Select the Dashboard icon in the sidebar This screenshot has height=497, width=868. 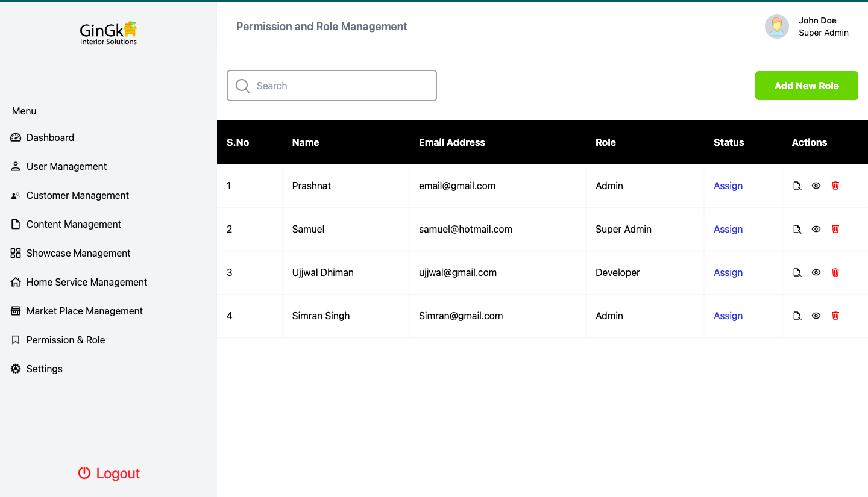[x=15, y=137]
